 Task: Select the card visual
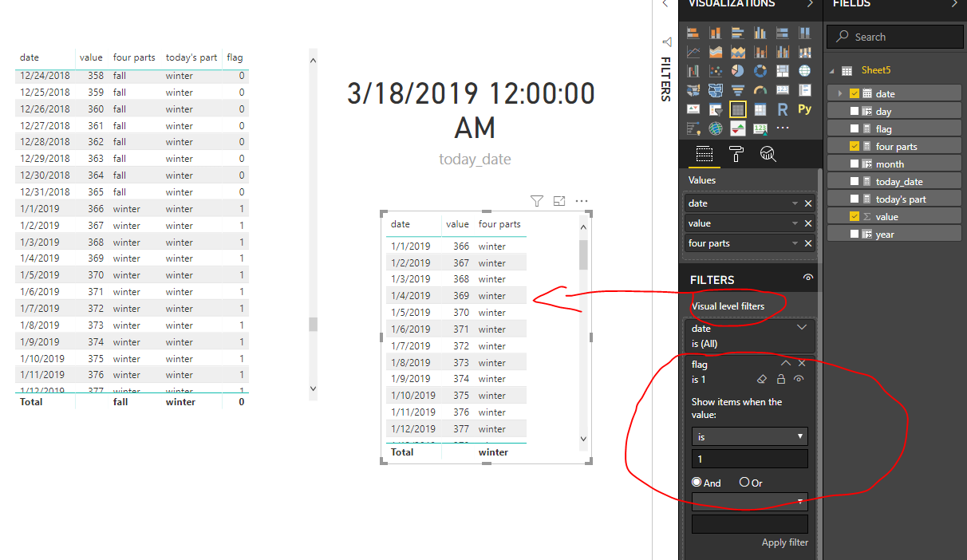783,90
